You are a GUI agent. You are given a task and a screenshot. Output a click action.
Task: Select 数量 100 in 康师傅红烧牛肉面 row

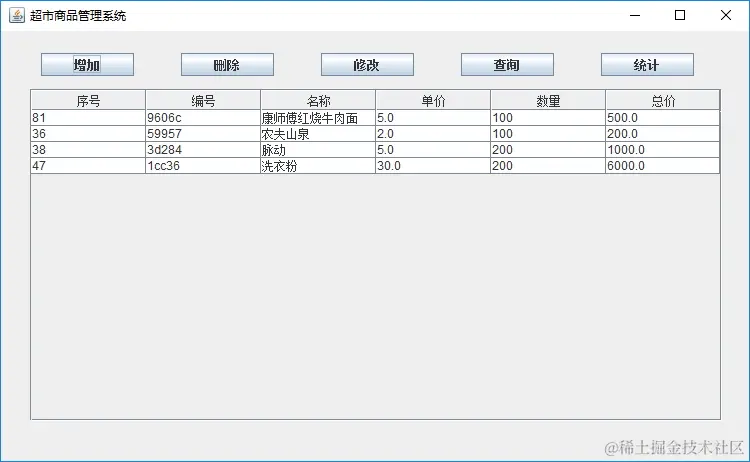click(x=548, y=118)
